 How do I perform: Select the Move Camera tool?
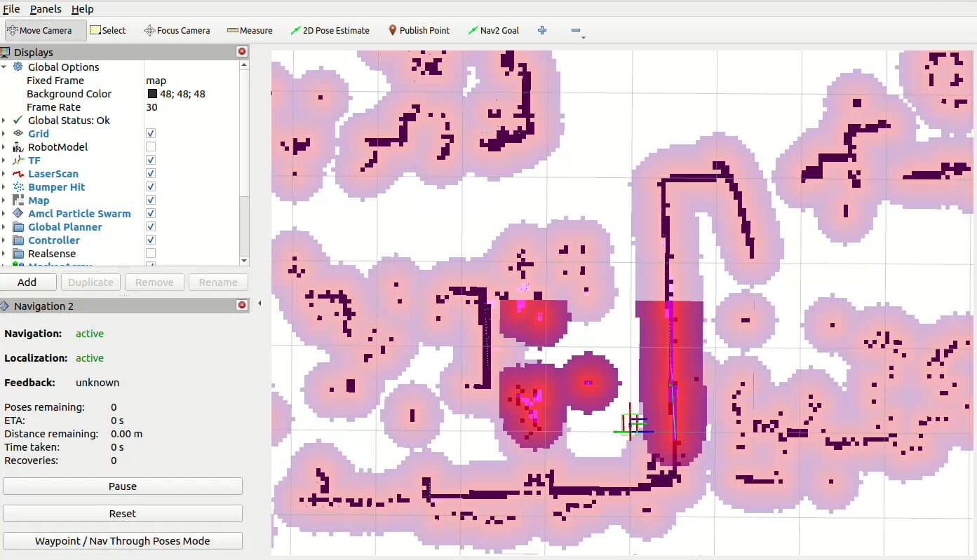pos(46,30)
